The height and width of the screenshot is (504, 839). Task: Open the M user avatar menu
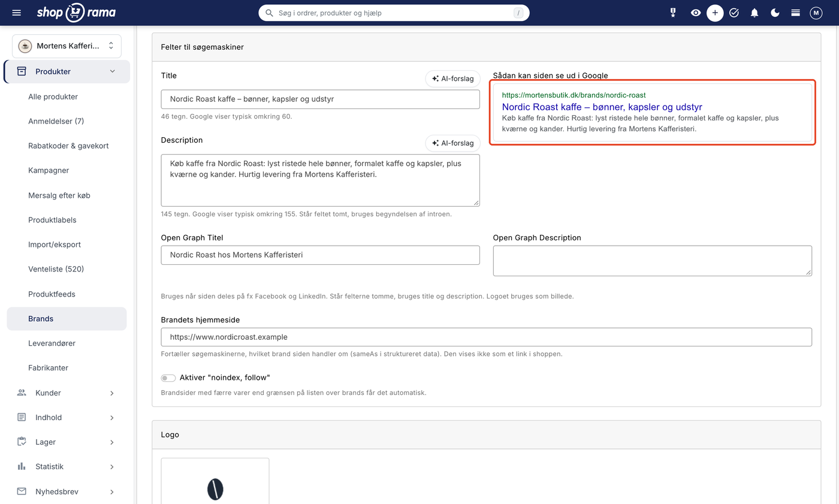[x=816, y=13]
